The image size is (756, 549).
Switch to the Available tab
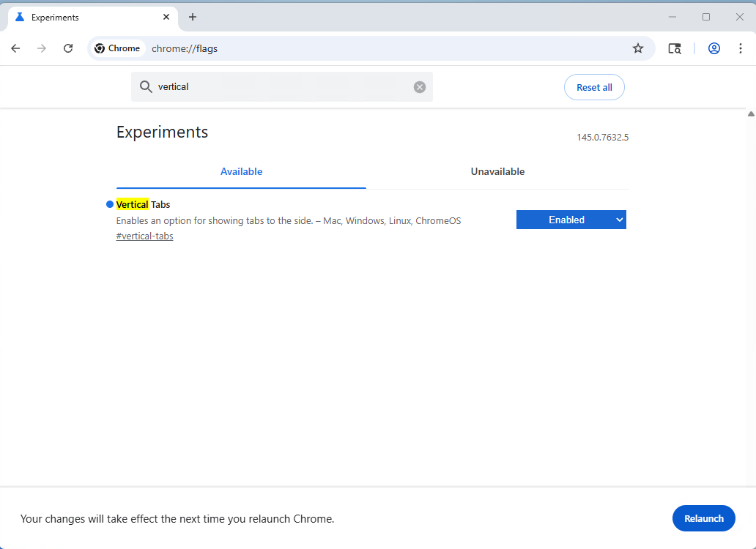[x=241, y=172]
